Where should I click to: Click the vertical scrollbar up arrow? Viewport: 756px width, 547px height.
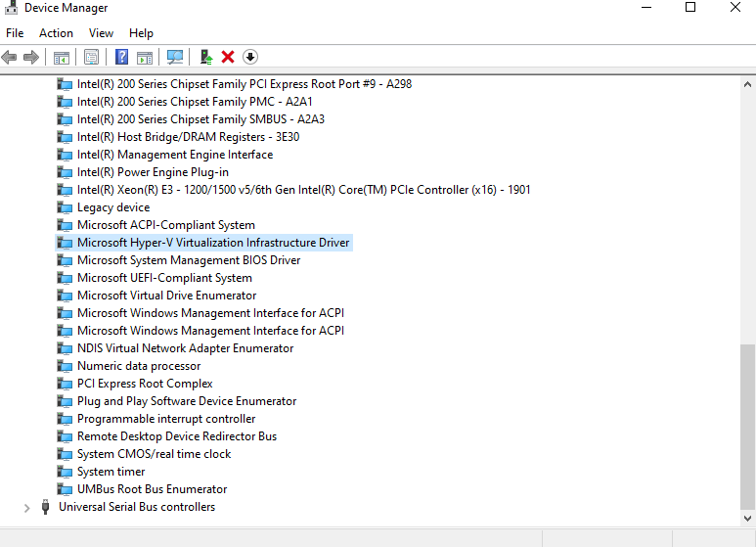[x=747, y=84]
